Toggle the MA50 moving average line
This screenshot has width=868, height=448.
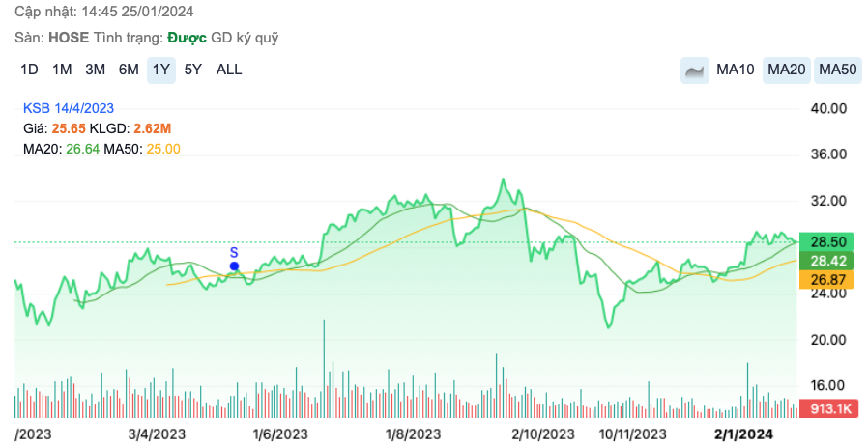[x=837, y=70]
